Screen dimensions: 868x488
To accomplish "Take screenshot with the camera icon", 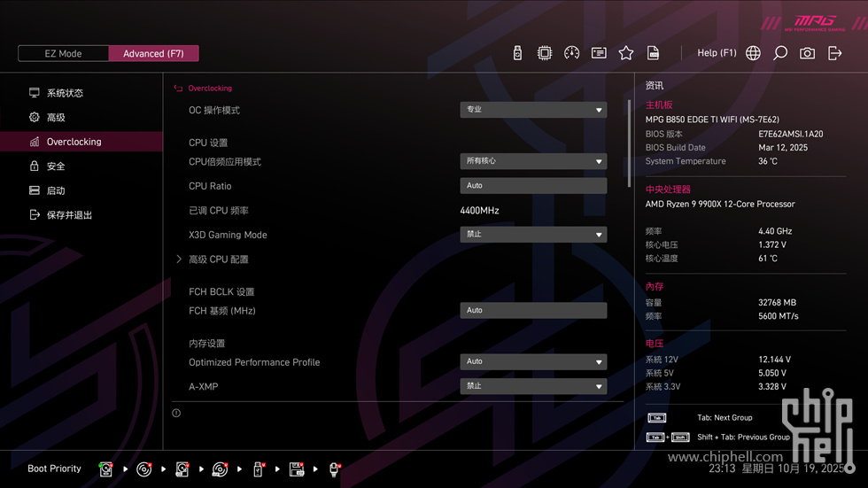I will (x=807, y=53).
